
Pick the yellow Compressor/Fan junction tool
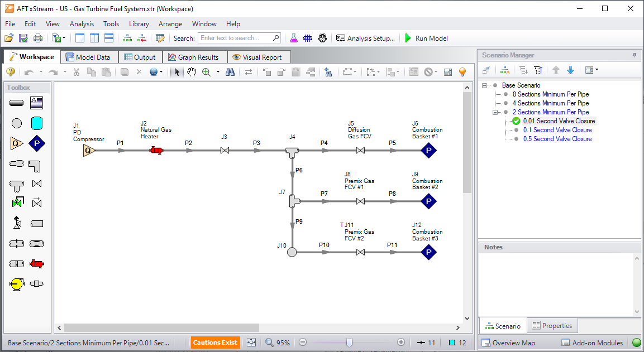pyautogui.click(x=17, y=284)
